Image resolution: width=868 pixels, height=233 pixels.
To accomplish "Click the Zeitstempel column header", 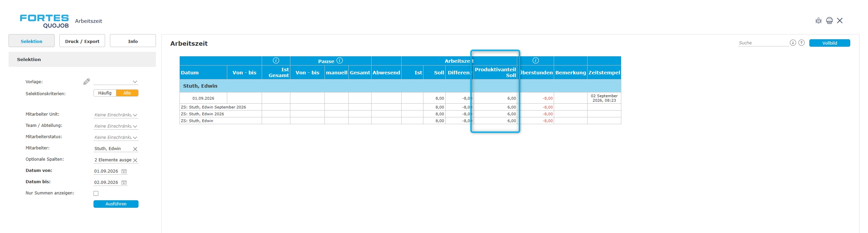I will click(604, 72).
